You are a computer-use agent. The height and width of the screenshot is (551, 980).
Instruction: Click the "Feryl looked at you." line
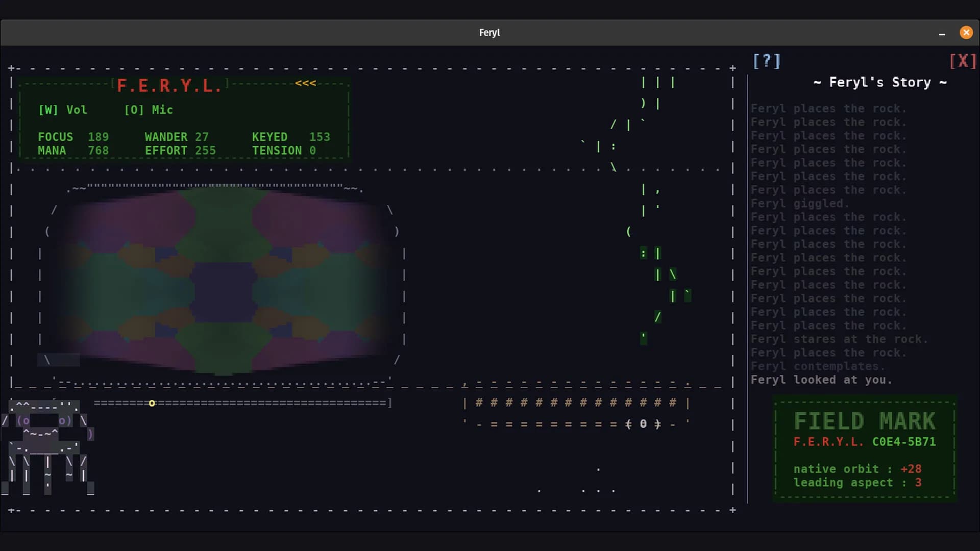[x=821, y=380]
